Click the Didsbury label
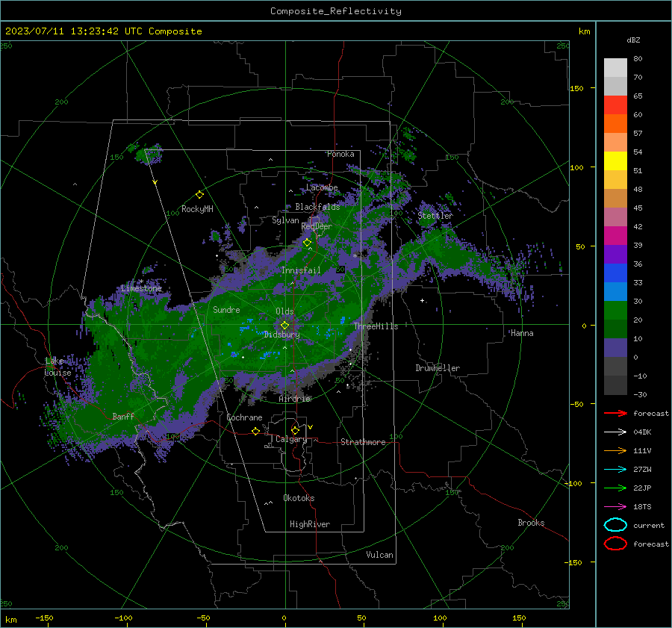This screenshot has height=628, width=672. point(282,335)
